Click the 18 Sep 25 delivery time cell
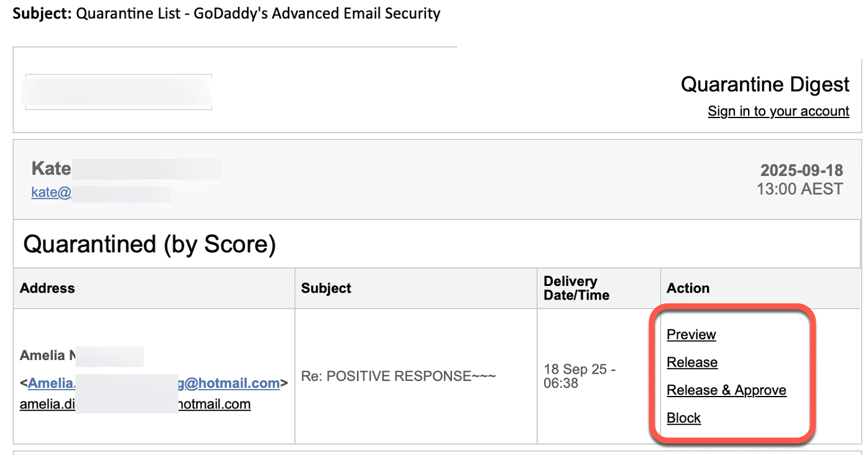The height and width of the screenshot is (455, 868). [x=579, y=376]
